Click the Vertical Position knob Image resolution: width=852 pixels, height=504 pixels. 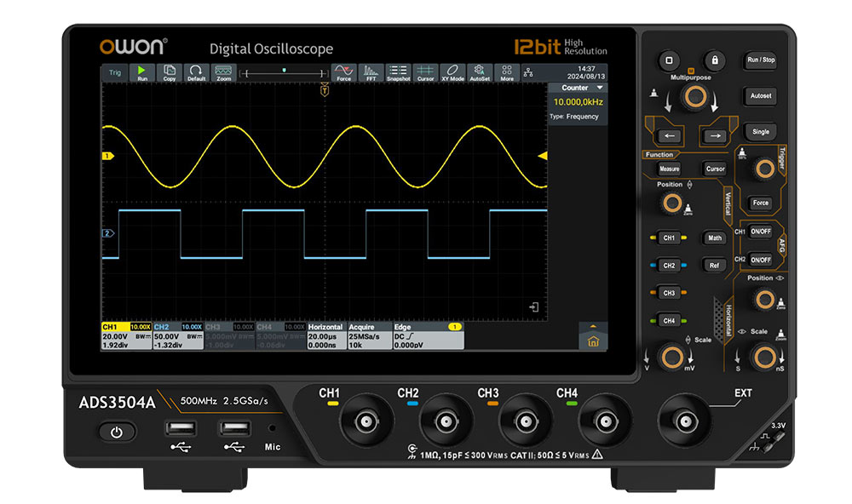pyautogui.click(x=672, y=203)
